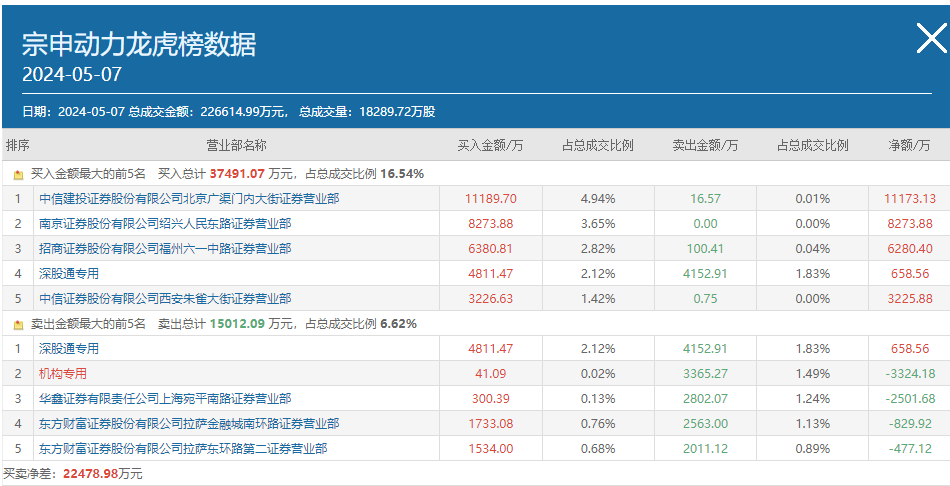The height and width of the screenshot is (486, 950).
Task: Click the net amount -829.92
Action: 910,424
